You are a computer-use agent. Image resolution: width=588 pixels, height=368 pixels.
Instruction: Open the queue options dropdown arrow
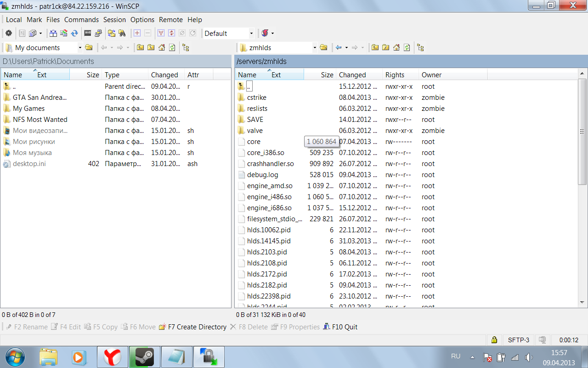[40, 33]
